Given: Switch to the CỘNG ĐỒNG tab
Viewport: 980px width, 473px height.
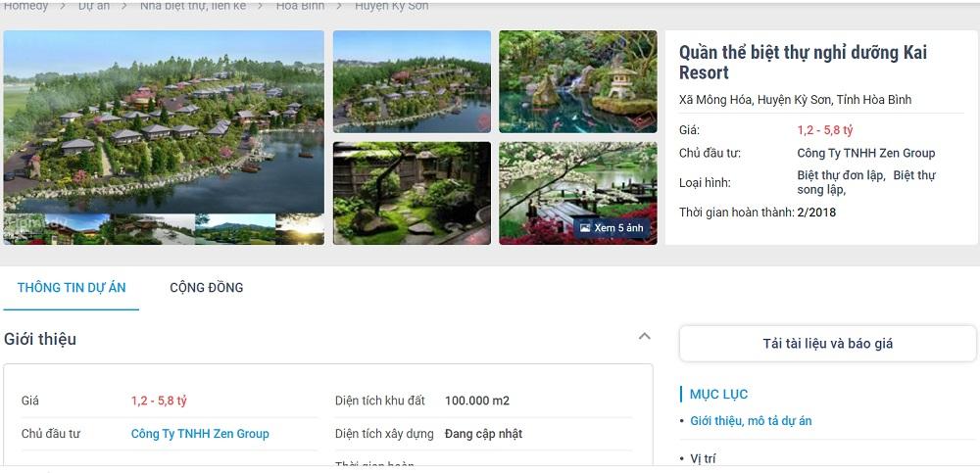Looking at the screenshot, I should (x=206, y=288).
